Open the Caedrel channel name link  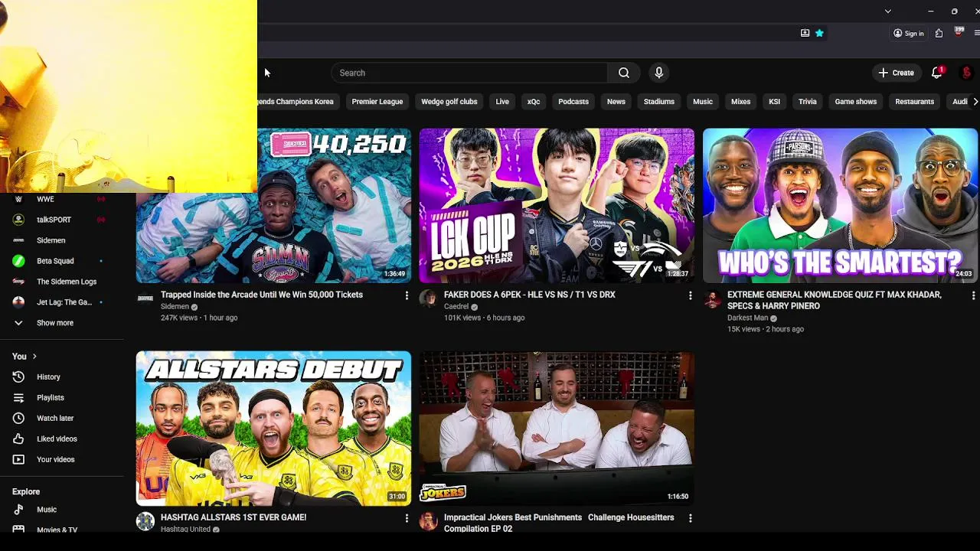[456, 307]
